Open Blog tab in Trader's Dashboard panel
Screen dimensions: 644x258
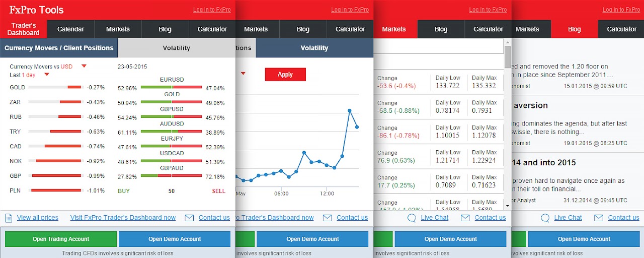pyautogui.click(x=165, y=29)
